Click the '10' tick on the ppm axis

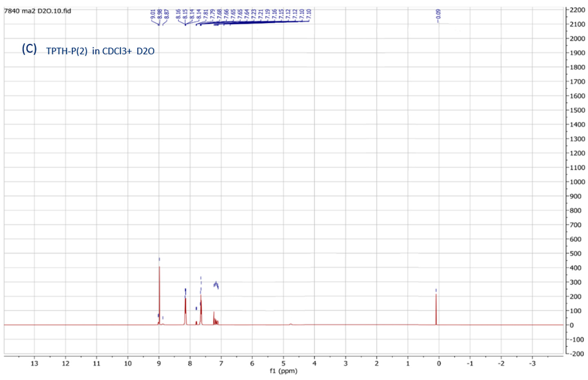click(128, 364)
